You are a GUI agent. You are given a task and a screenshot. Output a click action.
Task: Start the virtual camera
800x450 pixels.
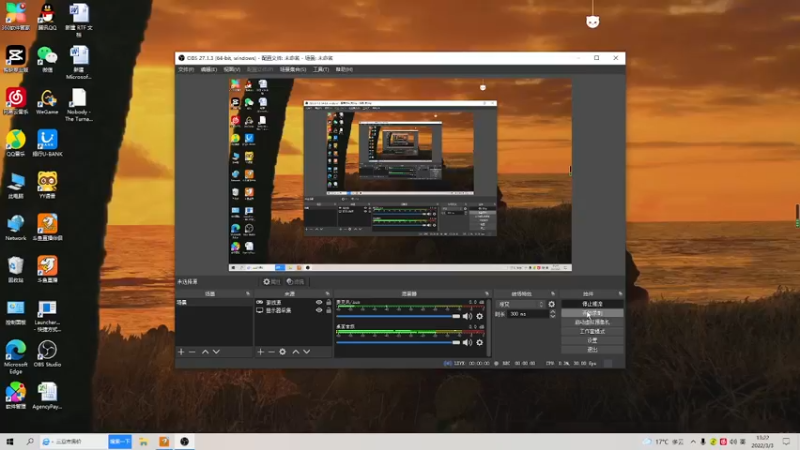[592, 322]
